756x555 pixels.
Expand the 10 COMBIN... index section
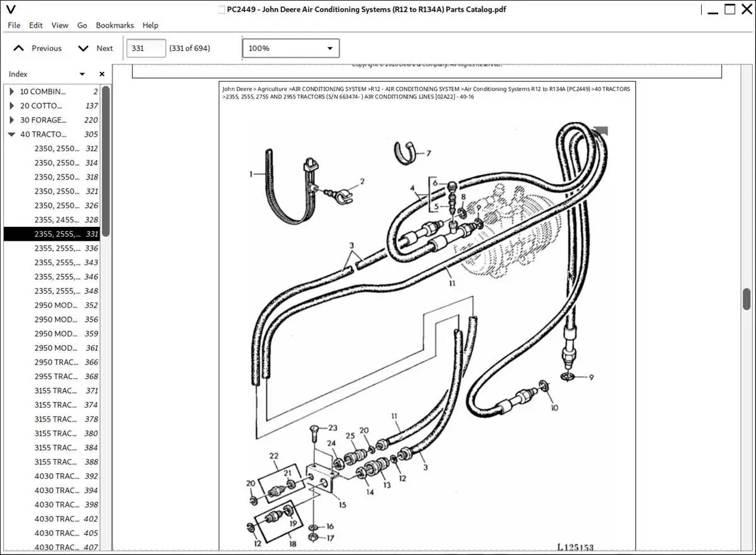(11, 92)
